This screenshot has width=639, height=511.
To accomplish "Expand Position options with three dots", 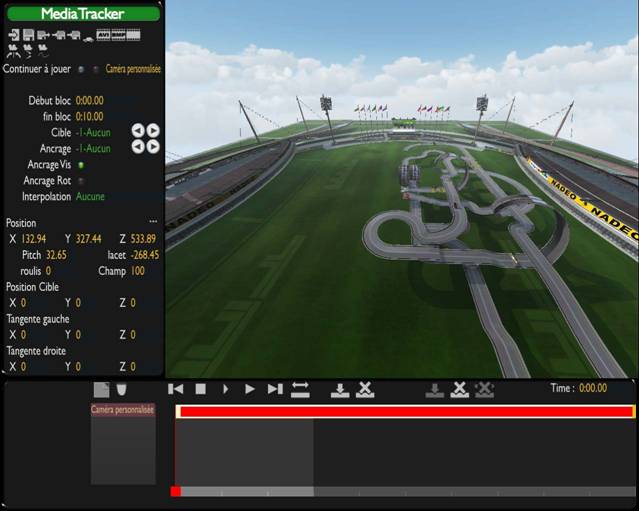I will click(153, 222).
